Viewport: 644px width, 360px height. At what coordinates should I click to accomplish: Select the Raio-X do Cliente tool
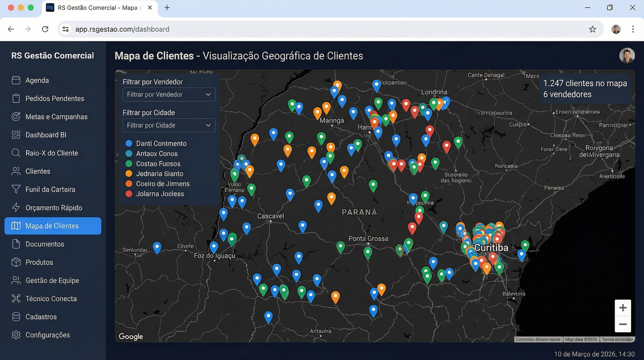click(x=51, y=153)
